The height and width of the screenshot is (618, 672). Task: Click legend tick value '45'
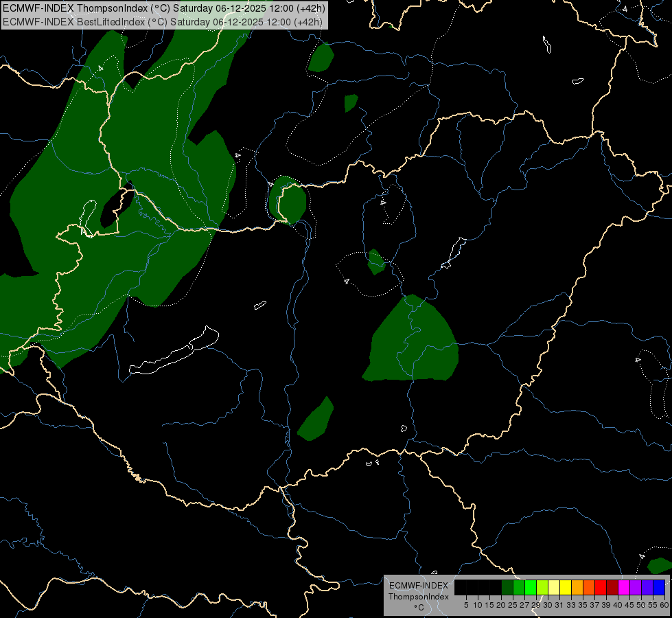[629, 605]
